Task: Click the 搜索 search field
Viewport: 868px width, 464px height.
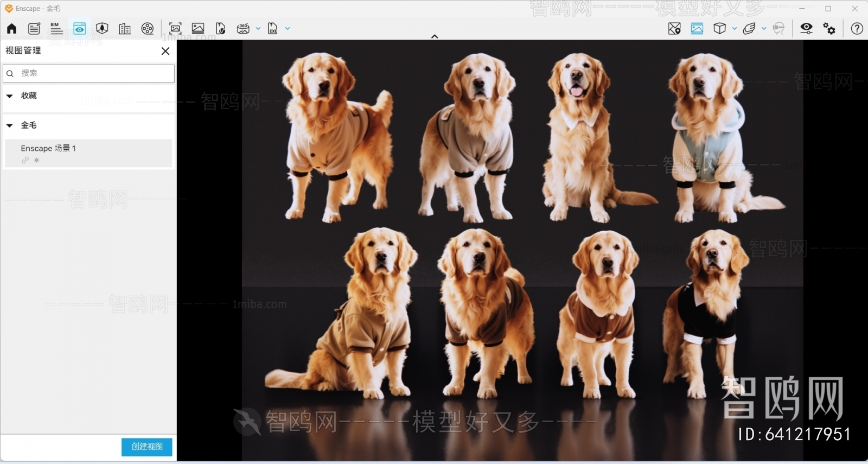Action: 89,73
